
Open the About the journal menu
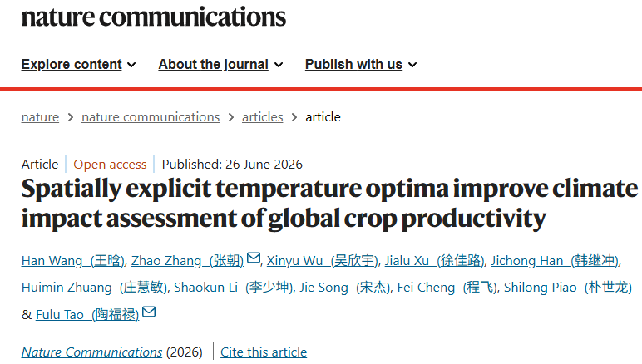point(220,65)
